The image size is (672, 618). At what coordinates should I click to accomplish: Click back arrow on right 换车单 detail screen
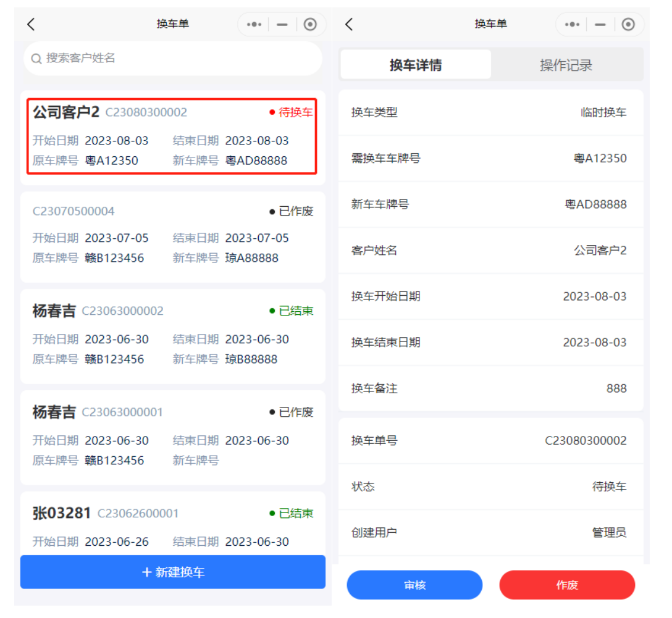point(349,24)
